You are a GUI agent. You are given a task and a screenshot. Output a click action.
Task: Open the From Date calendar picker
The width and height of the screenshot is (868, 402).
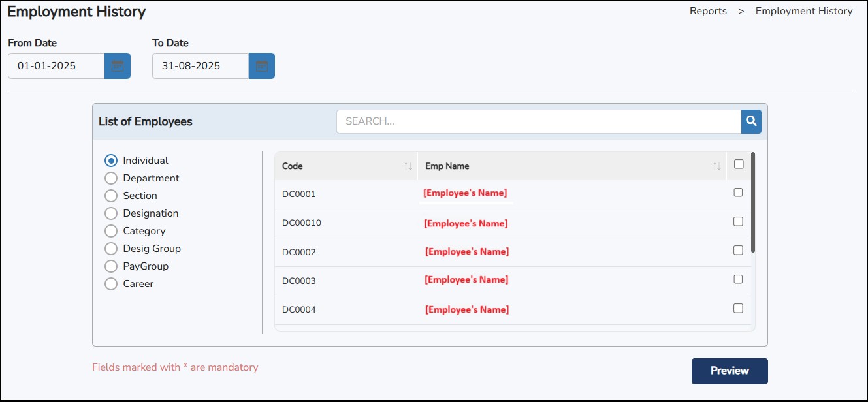click(x=118, y=66)
